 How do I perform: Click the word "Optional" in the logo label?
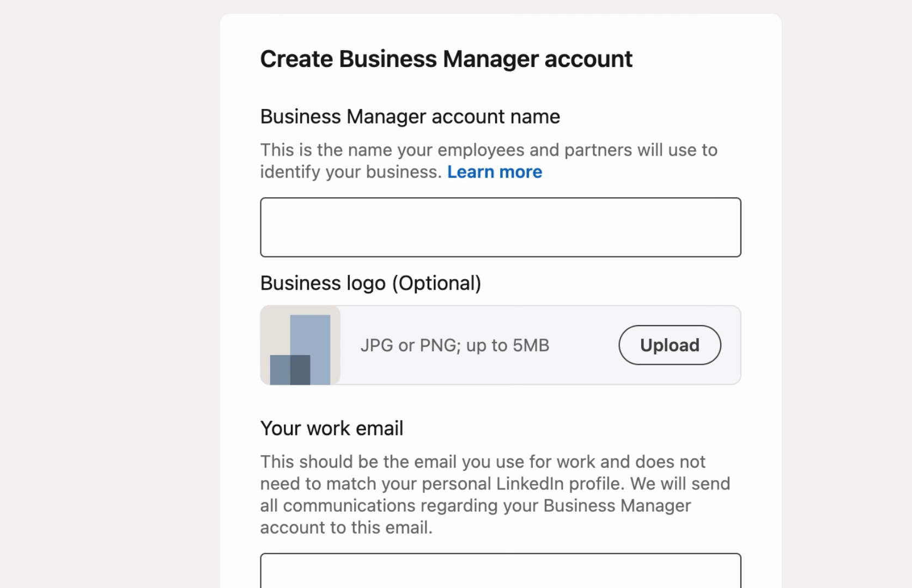(437, 283)
